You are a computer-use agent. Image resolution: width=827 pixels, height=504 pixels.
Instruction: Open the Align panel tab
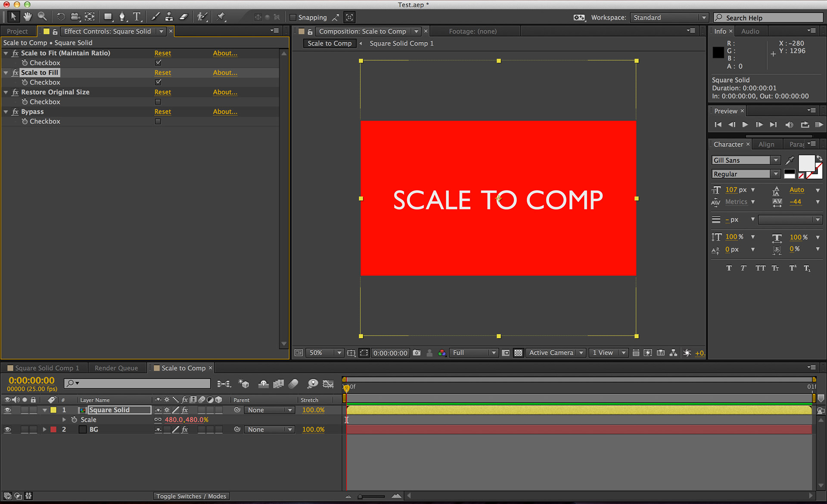(766, 144)
